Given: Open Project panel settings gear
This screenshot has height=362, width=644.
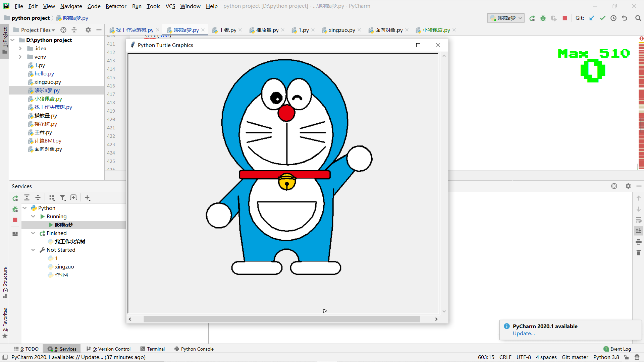Looking at the screenshot, I should tap(88, 30).
